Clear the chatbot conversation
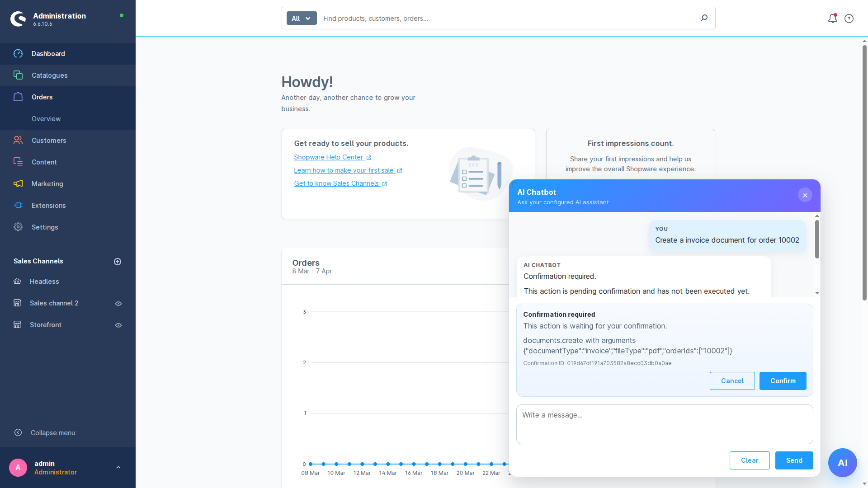Image resolution: width=868 pixels, height=488 pixels. tap(749, 460)
